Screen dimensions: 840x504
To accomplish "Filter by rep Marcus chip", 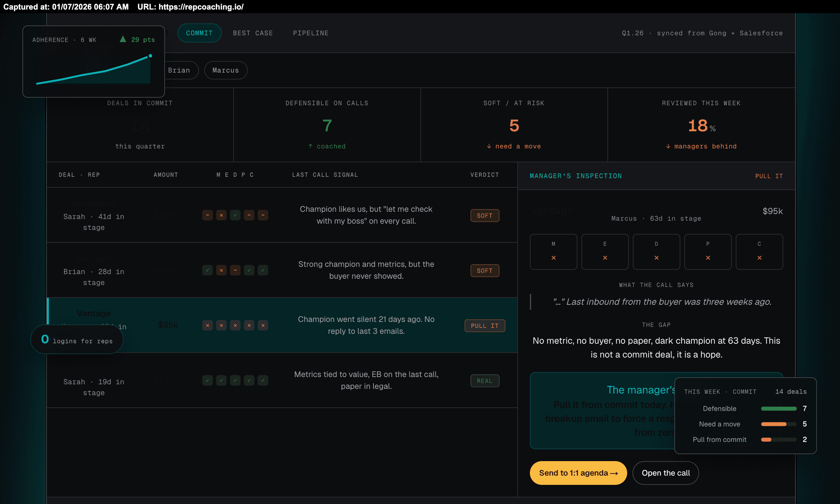I will point(226,70).
